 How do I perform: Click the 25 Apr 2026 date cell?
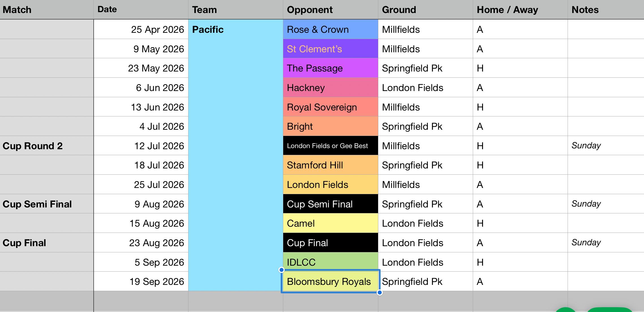pyautogui.click(x=141, y=29)
